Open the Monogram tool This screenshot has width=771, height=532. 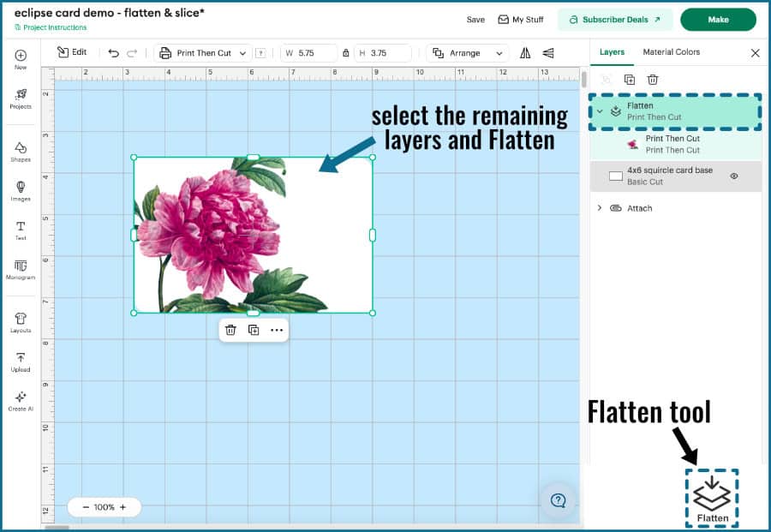[x=21, y=270]
